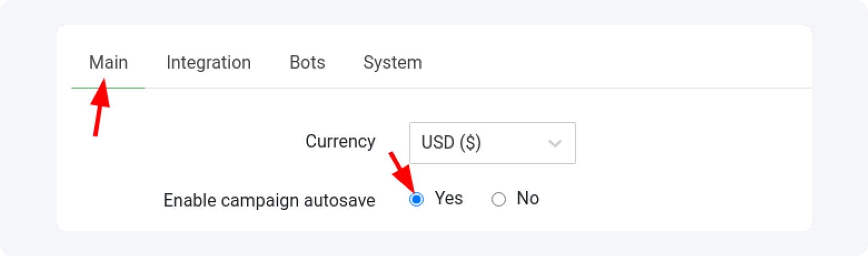Open the Integration tab

[208, 62]
